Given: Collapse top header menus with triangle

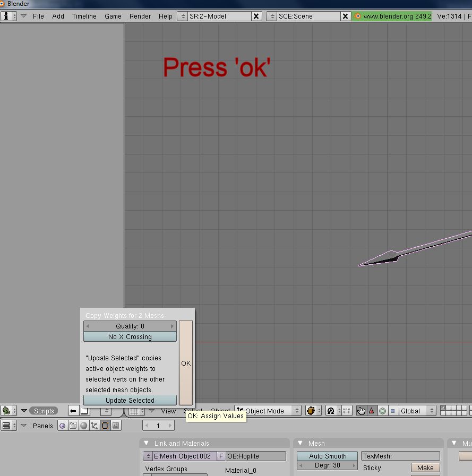Looking at the screenshot, I should coord(23,16).
